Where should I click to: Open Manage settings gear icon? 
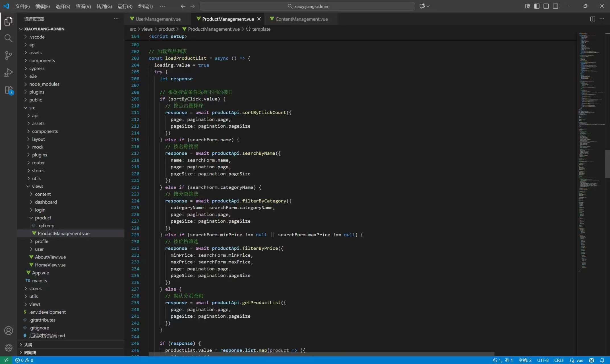[8, 347]
